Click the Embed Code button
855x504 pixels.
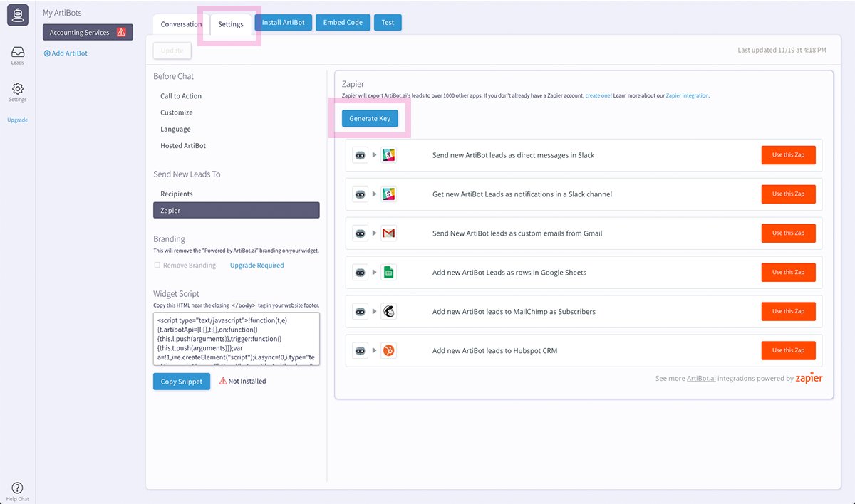click(343, 23)
